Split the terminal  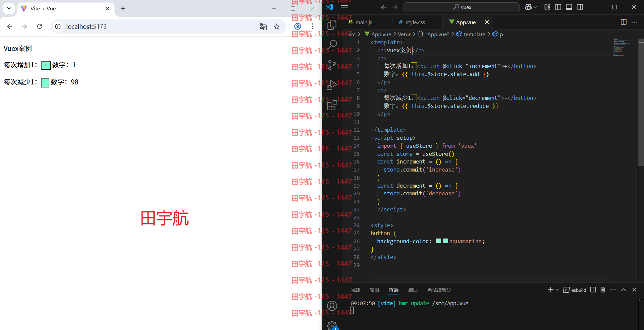pos(593,290)
